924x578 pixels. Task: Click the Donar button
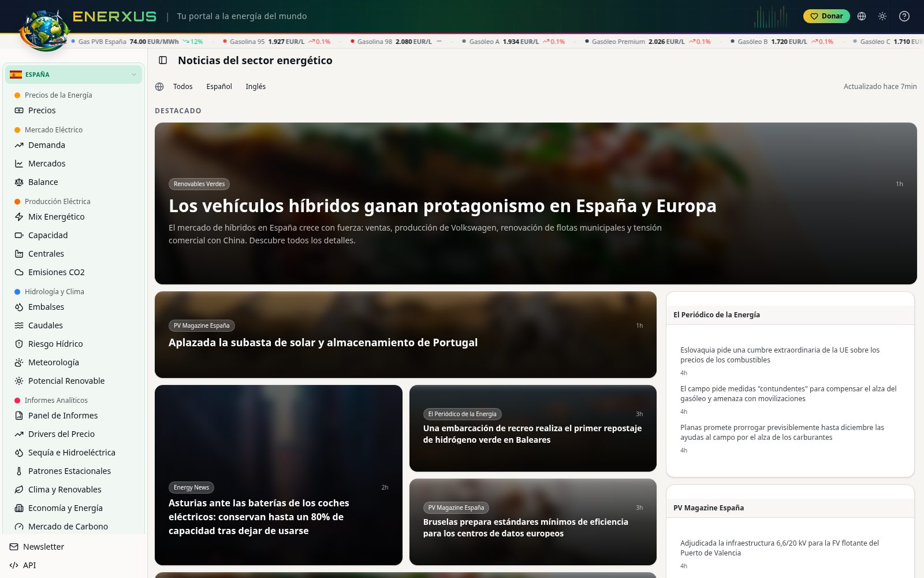[826, 16]
